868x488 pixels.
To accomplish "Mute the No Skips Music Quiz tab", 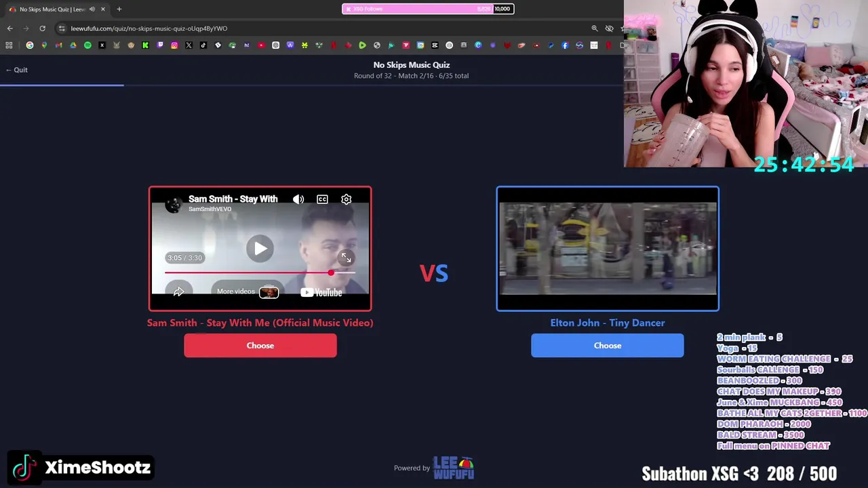I will click(92, 9).
